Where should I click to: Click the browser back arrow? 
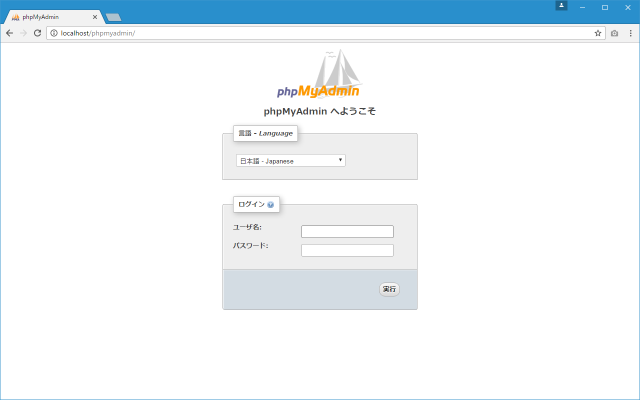pyautogui.click(x=9, y=33)
